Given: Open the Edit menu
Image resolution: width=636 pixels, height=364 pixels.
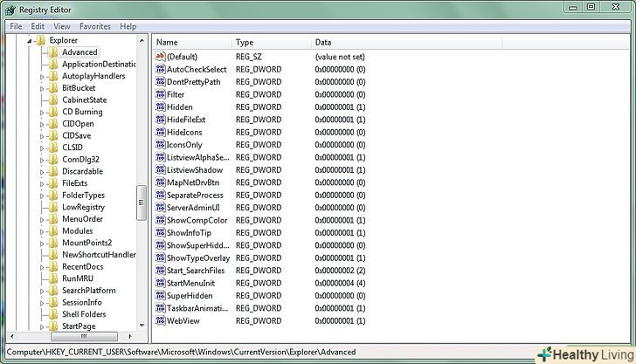Looking at the screenshot, I should point(38,26).
